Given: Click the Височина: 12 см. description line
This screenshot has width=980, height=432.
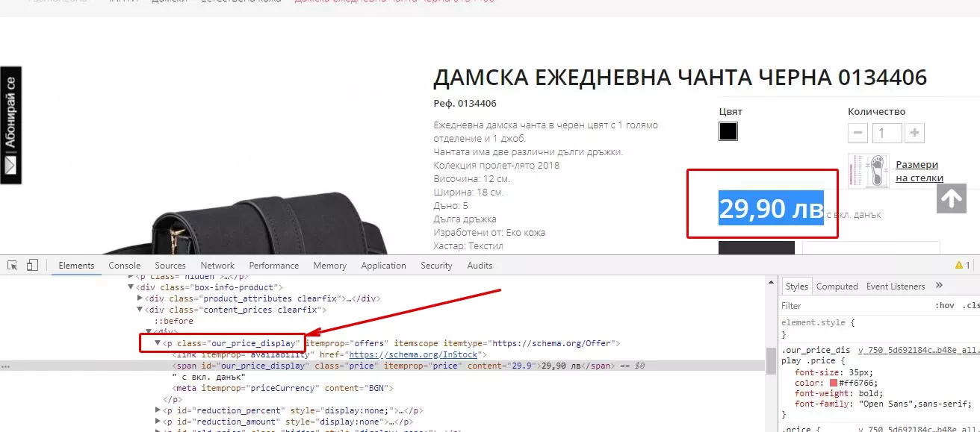Looking at the screenshot, I should [471, 179].
